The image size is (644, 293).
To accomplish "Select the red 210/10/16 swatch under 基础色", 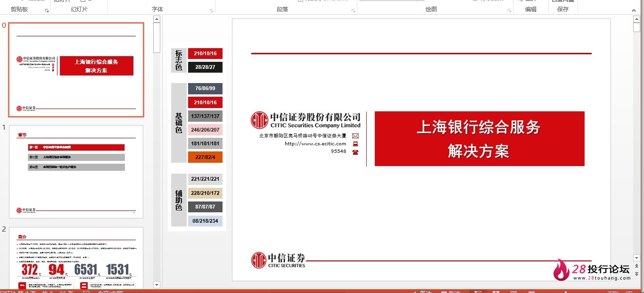I will (x=205, y=102).
